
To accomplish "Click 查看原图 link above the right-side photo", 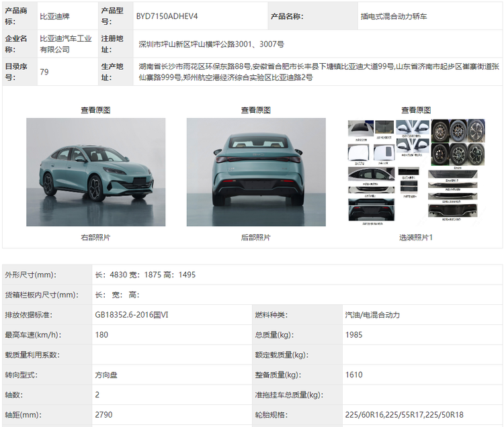I will click(x=95, y=110).
